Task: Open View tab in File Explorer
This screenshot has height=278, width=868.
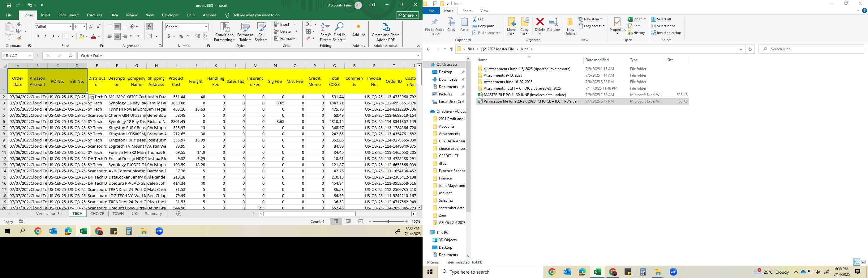Action: pyautogui.click(x=484, y=11)
